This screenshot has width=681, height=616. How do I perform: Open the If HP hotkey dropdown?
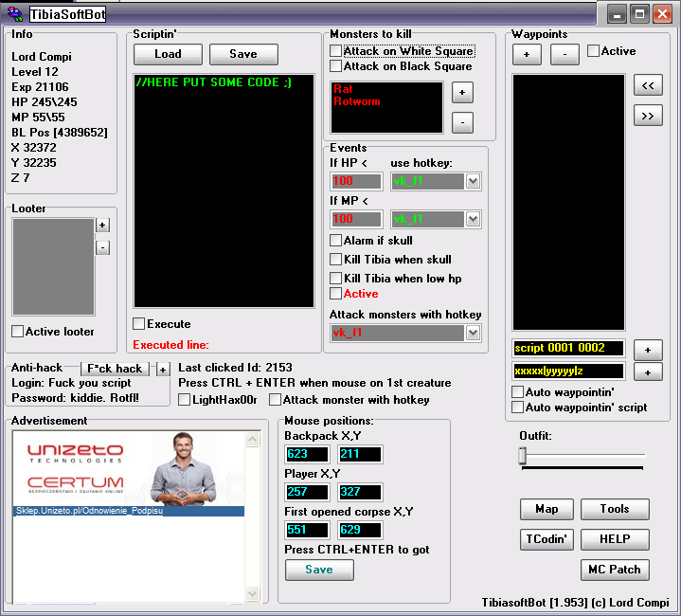(473, 181)
